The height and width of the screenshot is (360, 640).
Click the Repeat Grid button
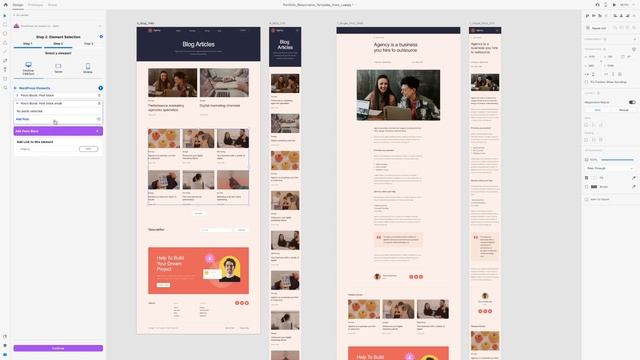(597, 28)
